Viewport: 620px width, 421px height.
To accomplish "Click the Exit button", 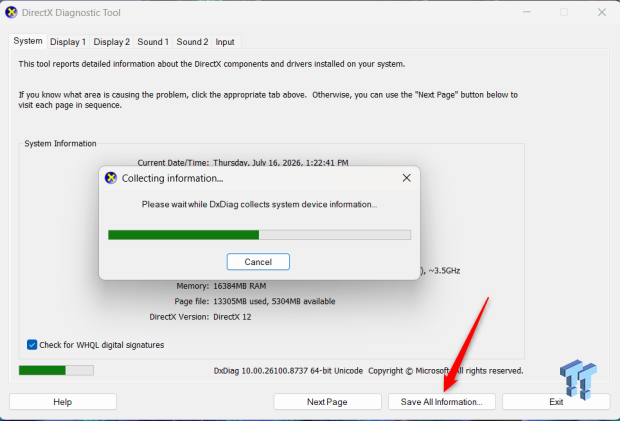I will (556, 402).
